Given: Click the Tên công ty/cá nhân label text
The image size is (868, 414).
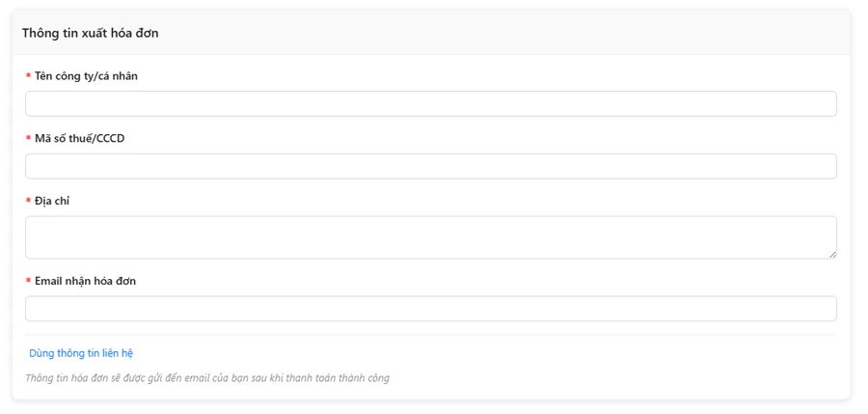Looking at the screenshot, I should 86,76.
